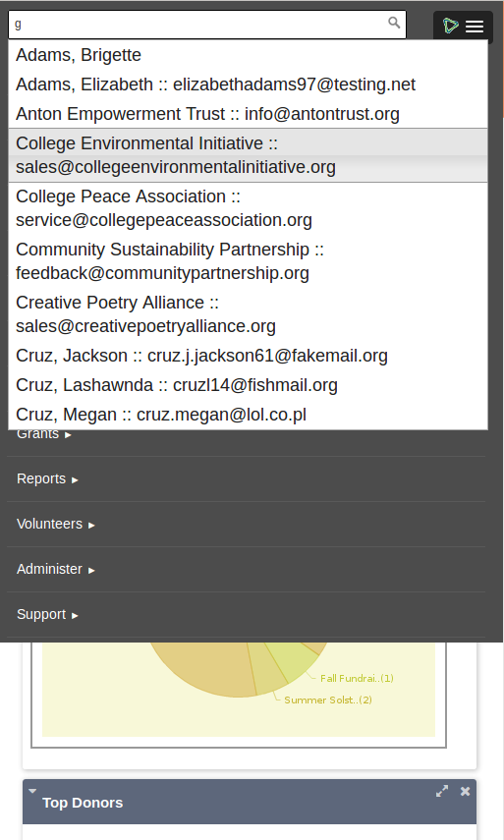Open the College Peace Association contact
504x840 pixels.
(248, 208)
